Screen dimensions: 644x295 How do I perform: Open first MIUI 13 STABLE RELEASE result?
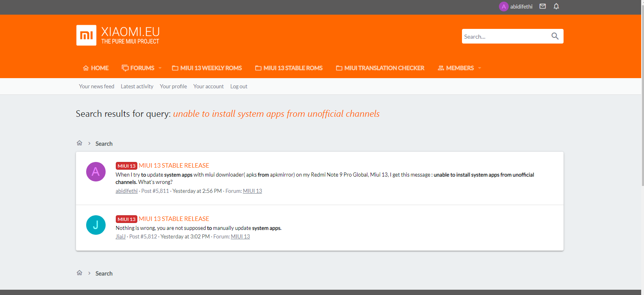point(174,166)
